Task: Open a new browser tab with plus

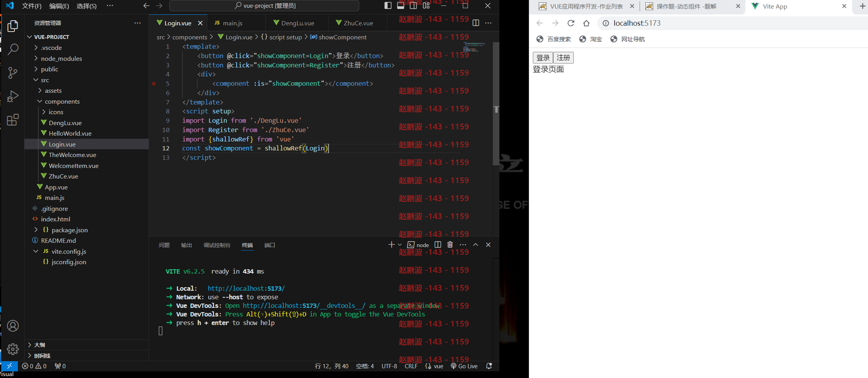Action: pos(862,6)
